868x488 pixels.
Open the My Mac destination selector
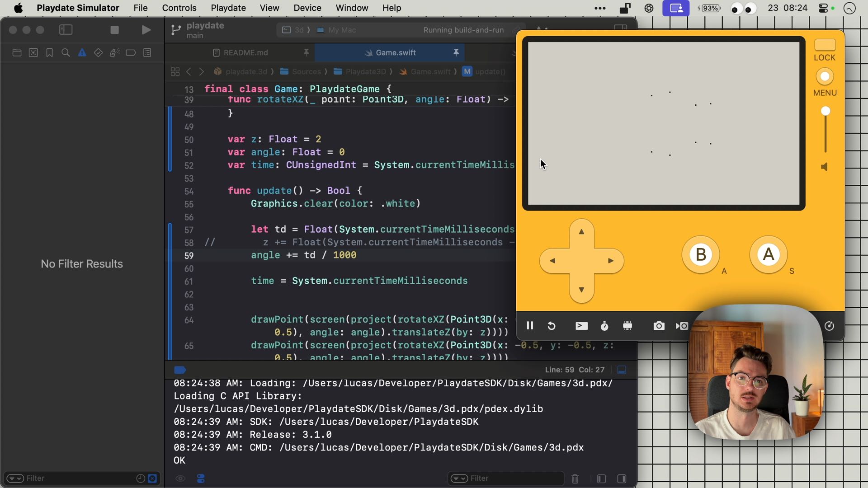pyautogui.click(x=336, y=30)
